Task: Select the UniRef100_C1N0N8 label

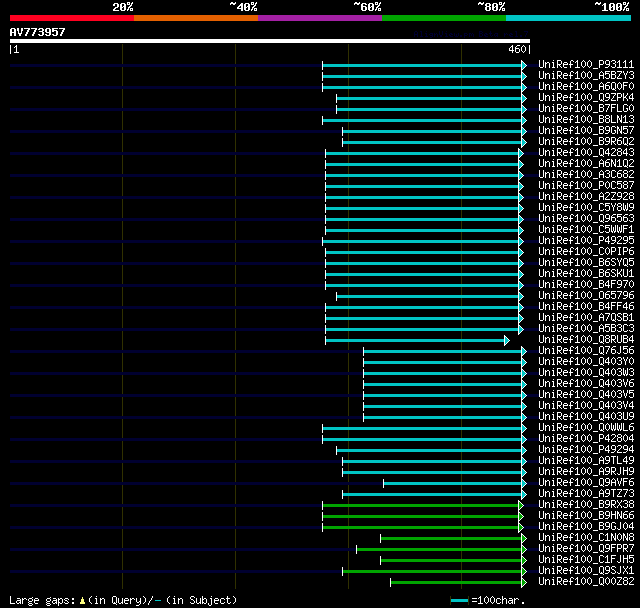Action: click(x=586, y=538)
